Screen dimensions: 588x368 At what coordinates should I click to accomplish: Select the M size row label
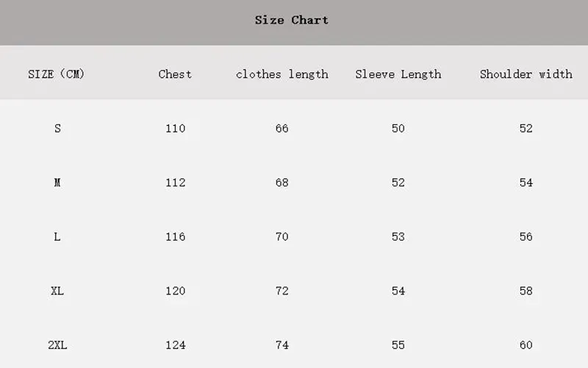click(57, 183)
